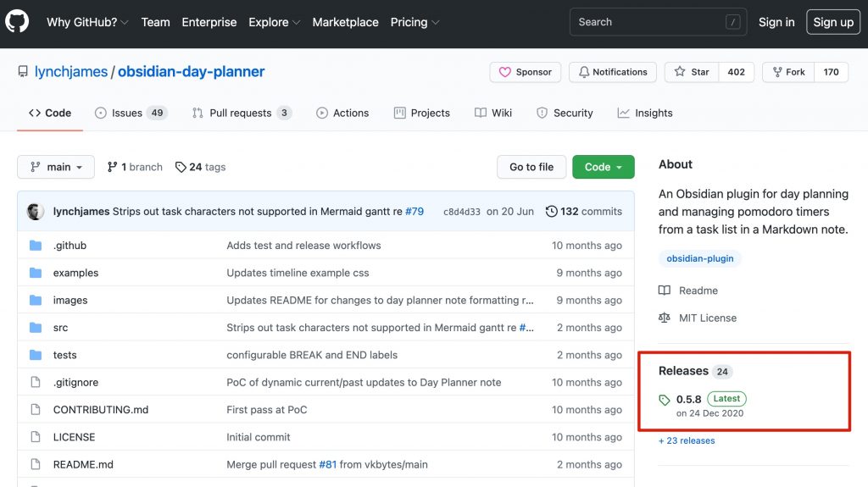The height and width of the screenshot is (487, 868).
Task: Open commit hash c8d4d33
Action: 462,212
